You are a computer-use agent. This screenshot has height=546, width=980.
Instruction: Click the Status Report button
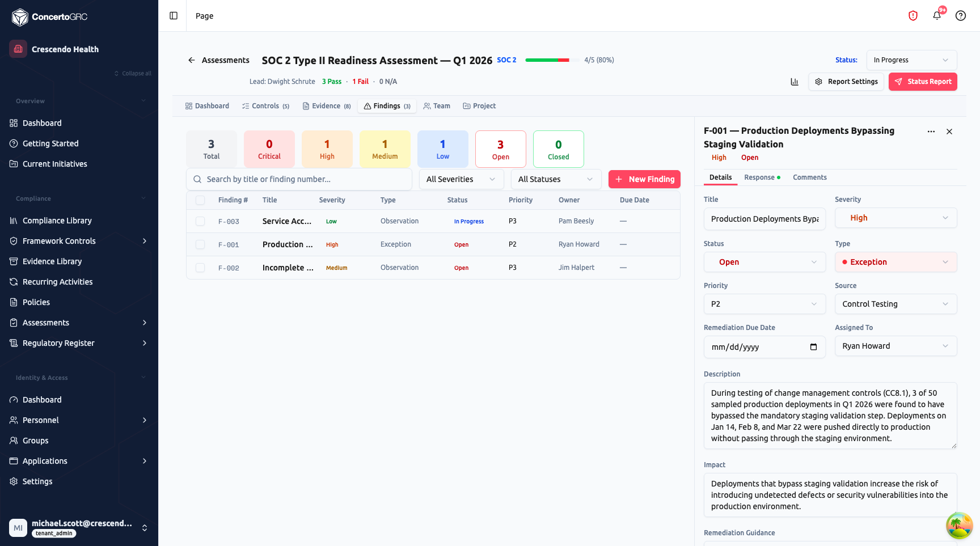point(923,82)
